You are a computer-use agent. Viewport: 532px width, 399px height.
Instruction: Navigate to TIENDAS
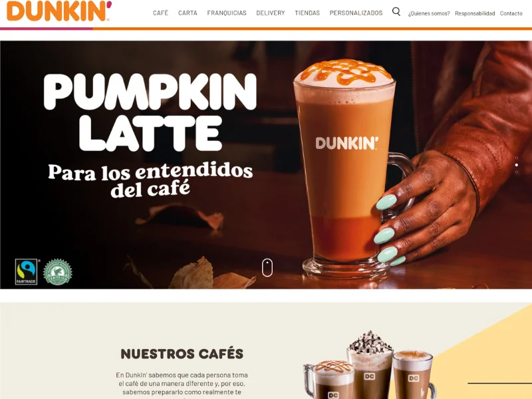point(307,13)
